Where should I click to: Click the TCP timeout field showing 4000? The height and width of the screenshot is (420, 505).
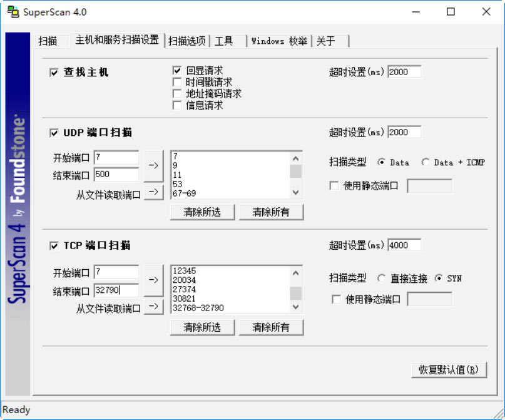coord(404,245)
